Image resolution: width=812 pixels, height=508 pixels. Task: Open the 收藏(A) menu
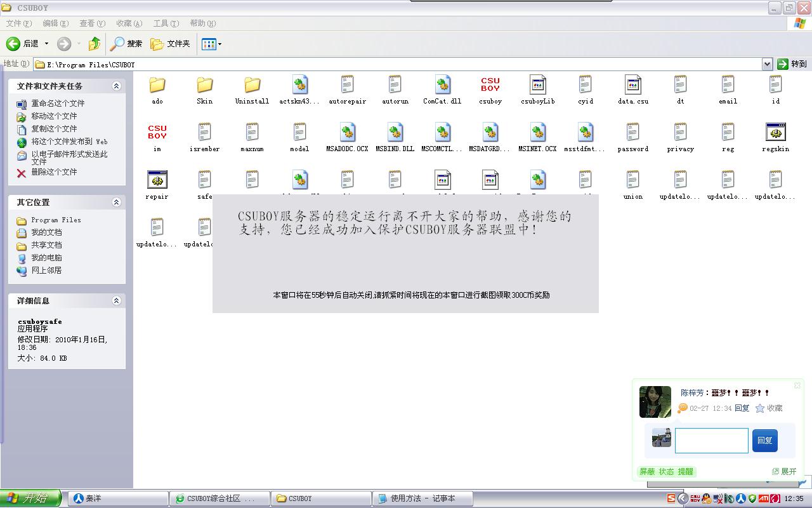129,23
